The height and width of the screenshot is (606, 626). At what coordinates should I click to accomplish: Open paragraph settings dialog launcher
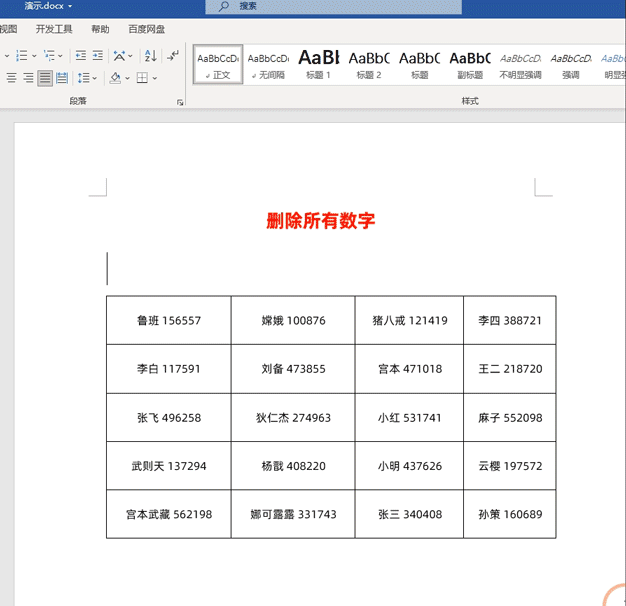click(x=180, y=103)
